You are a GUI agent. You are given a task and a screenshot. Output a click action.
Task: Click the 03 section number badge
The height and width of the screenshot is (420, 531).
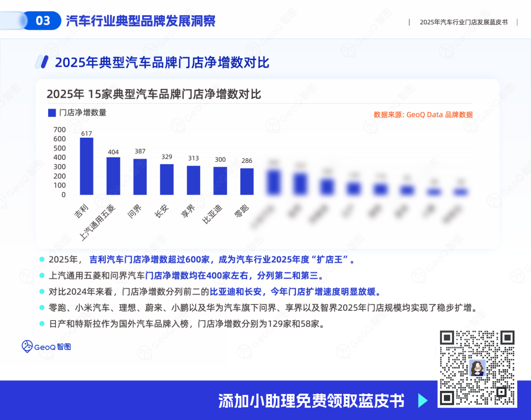tap(43, 21)
